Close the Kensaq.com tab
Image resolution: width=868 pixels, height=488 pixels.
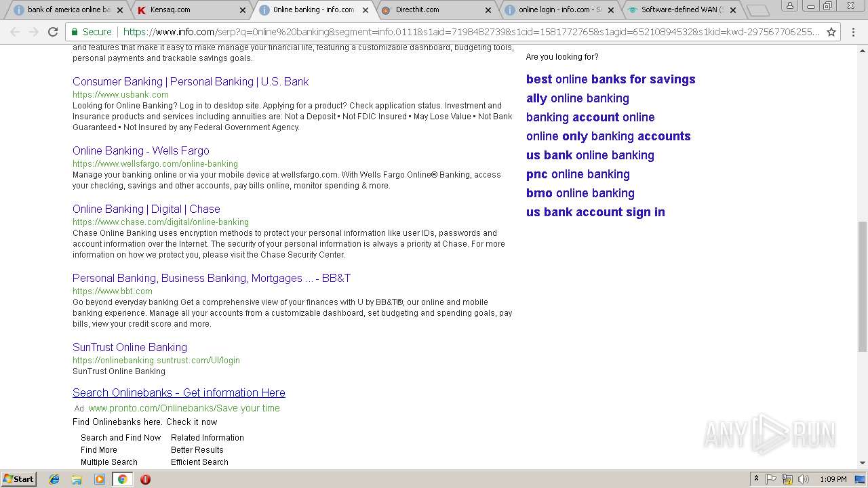coord(243,10)
